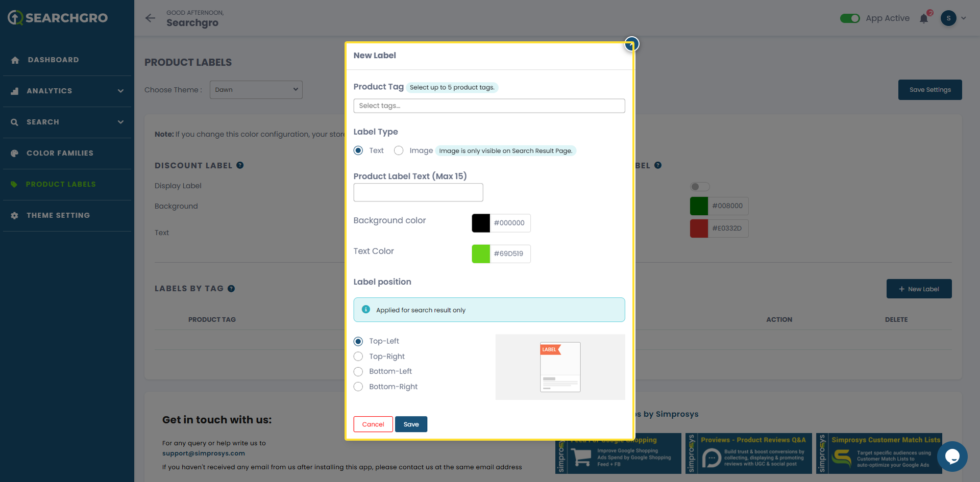
Task: Cancel the new label dialog
Action: [x=373, y=424]
